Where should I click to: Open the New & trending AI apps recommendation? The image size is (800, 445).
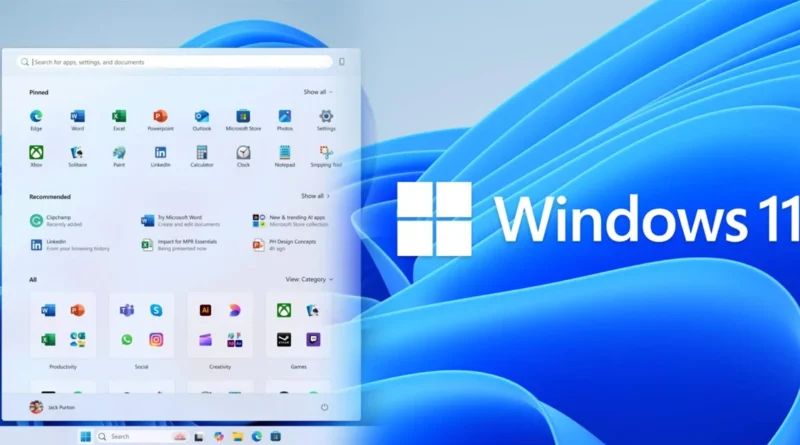coord(291,220)
